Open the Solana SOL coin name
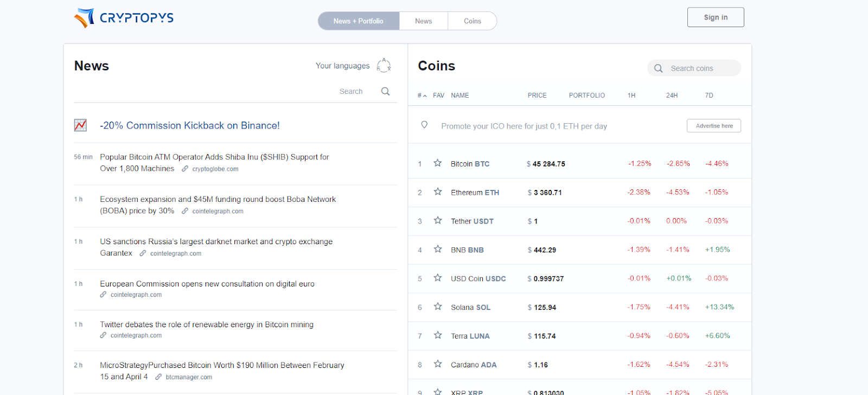Image resolution: width=868 pixels, height=395 pixels. tap(470, 308)
